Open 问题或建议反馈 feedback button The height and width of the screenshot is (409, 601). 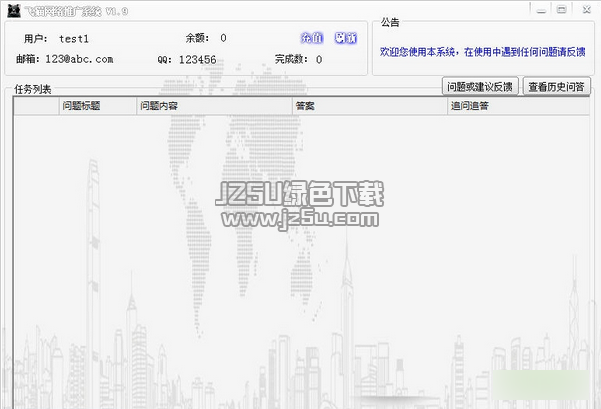click(x=480, y=87)
